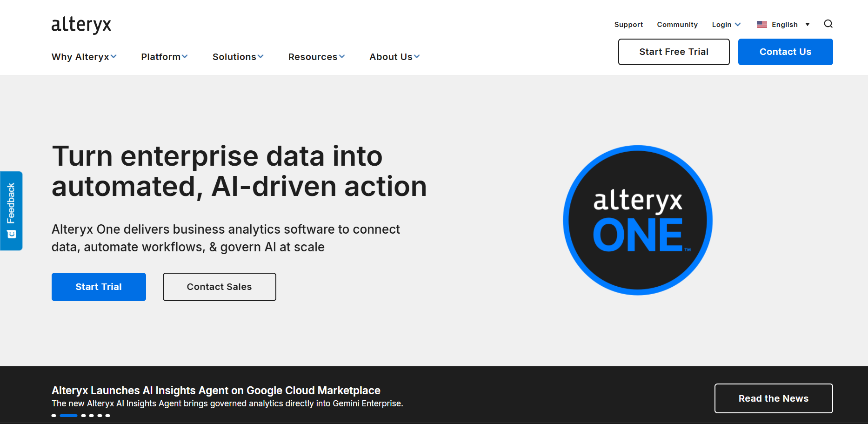Screen dimensions: 868x424
Task: Click the US flag icon
Action: (x=761, y=24)
